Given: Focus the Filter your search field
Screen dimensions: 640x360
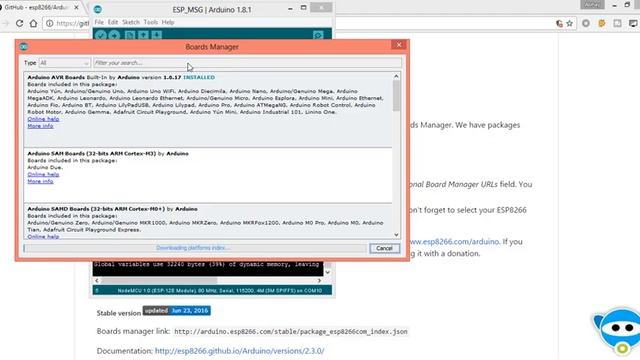Looking at the screenshot, I should [x=247, y=63].
